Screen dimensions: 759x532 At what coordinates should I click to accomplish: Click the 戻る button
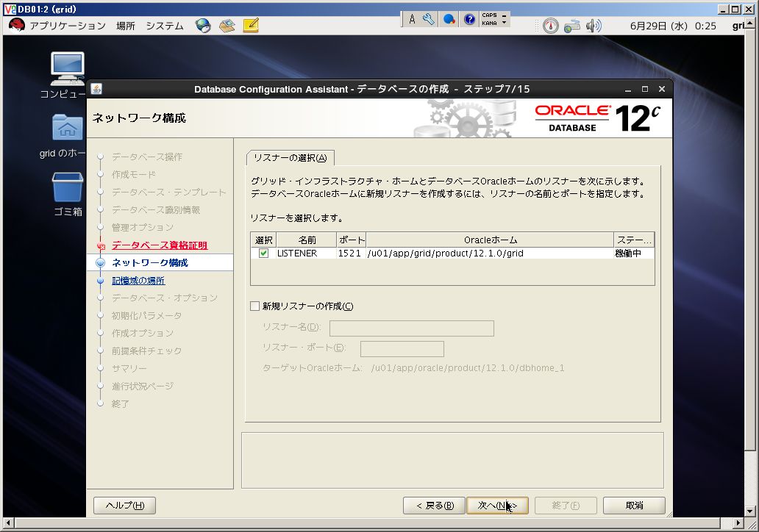coord(434,506)
